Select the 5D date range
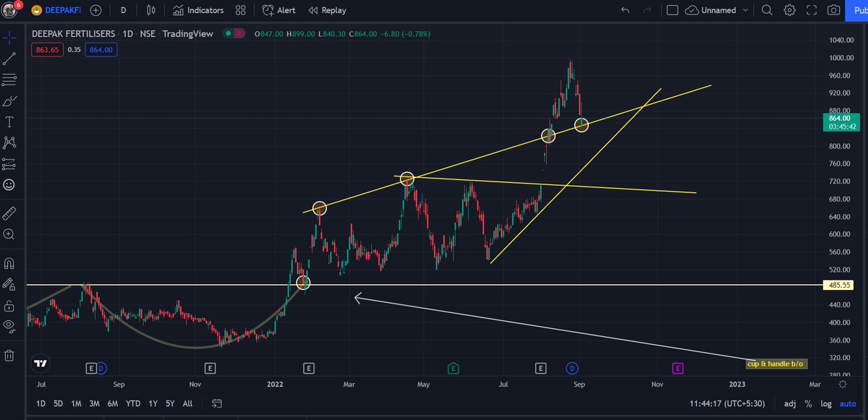The image size is (868, 420). coord(58,403)
